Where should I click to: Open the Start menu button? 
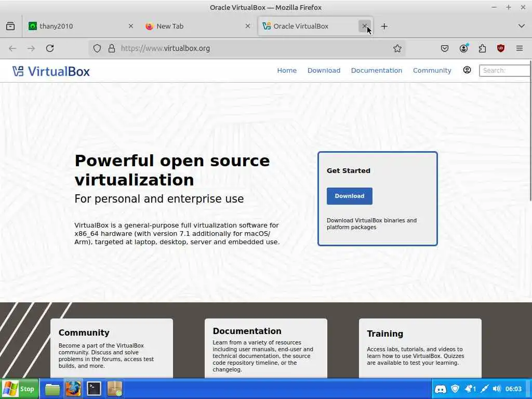point(19,389)
